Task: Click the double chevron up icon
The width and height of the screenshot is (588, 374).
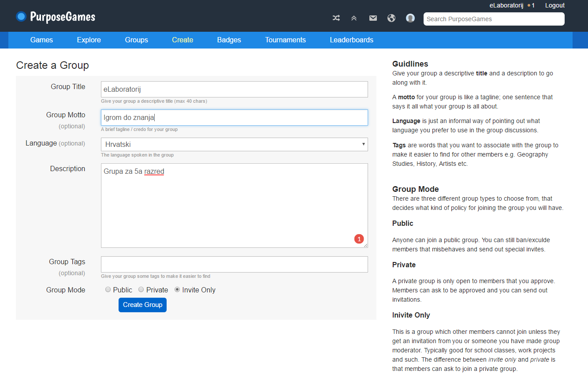Action: [354, 18]
